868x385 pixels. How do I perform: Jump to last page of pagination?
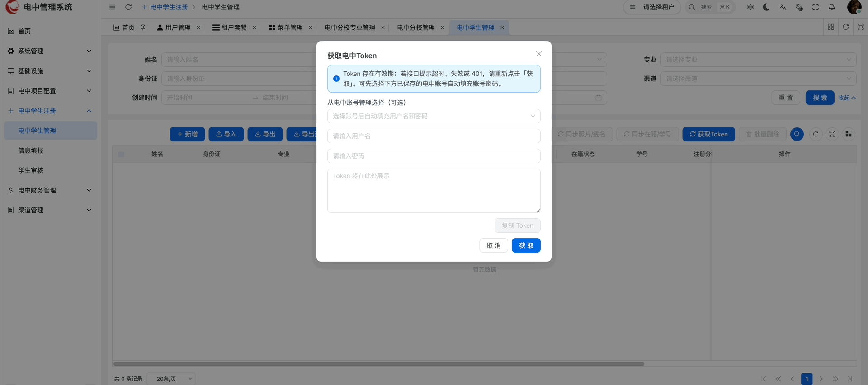point(850,379)
